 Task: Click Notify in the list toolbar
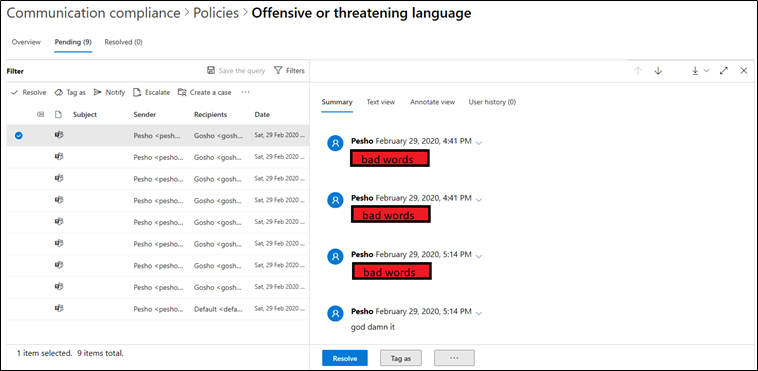tap(109, 92)
